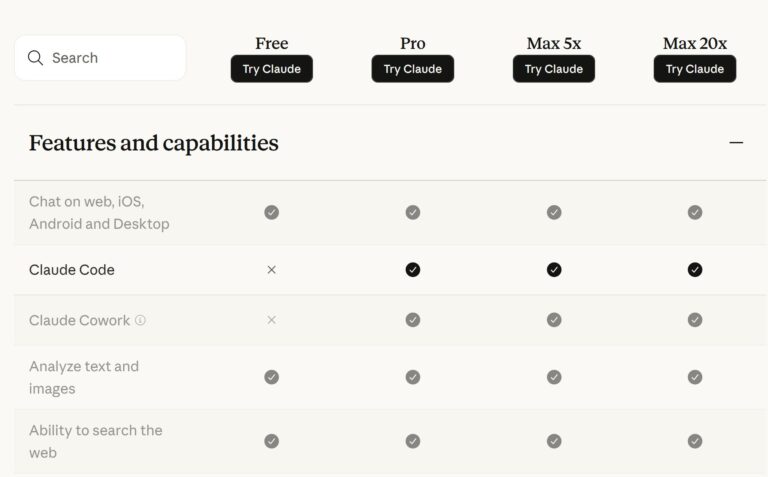Image resolution: width=768 pixels, height=477 pixels.
Task: Collapse the Features and capabilities section
Action: (736, 143)
